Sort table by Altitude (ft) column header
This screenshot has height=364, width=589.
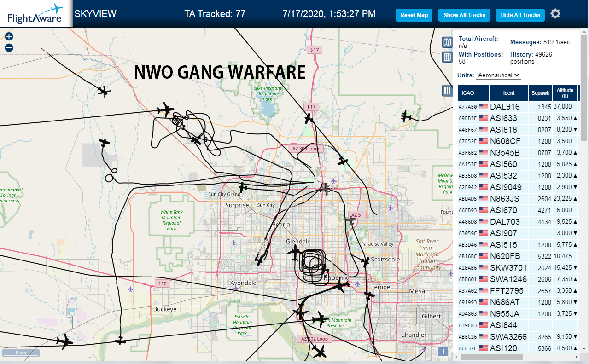565,93
